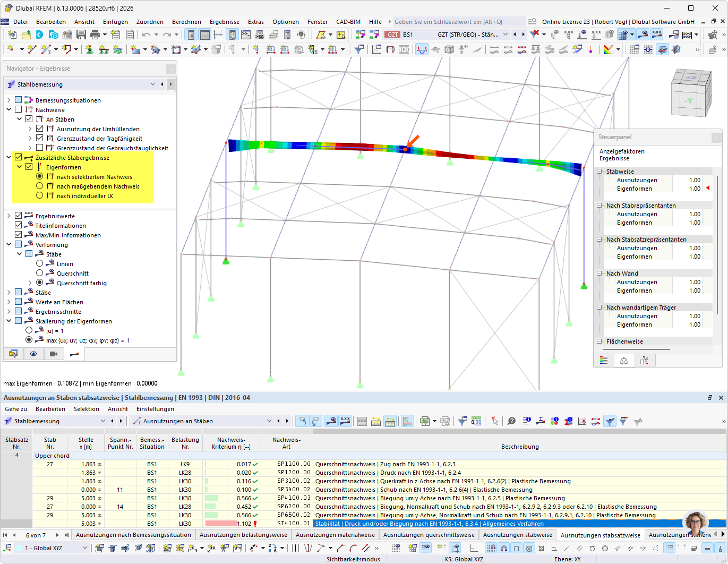Screen dimensions: 728x564
Task: Open the console script window icon
Action: coord(246,35)
